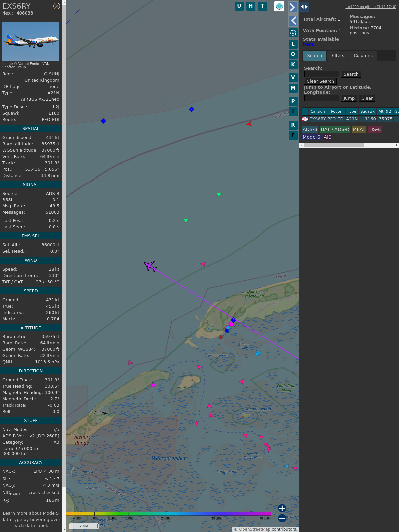Screen dimensions: 399x532
Task: Open the map layer switcher
Action: click(279, 6)
